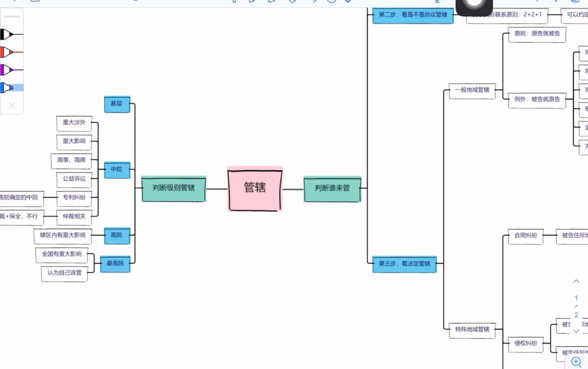Select the 专利纠纷 node
588x369 pixels.
coord(74,198)
